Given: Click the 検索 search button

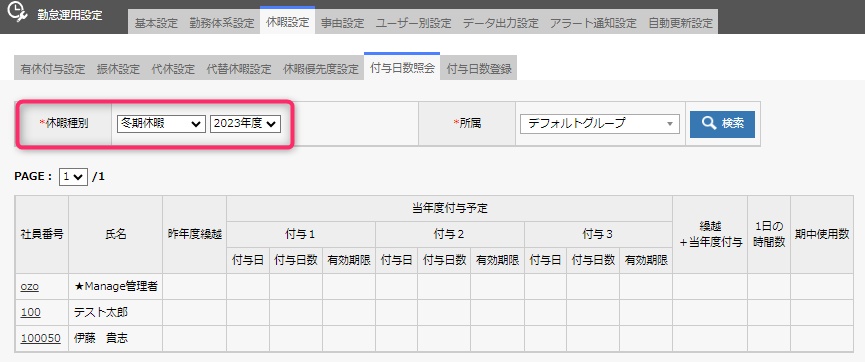Looking at the screenshot, I should 722,124.
